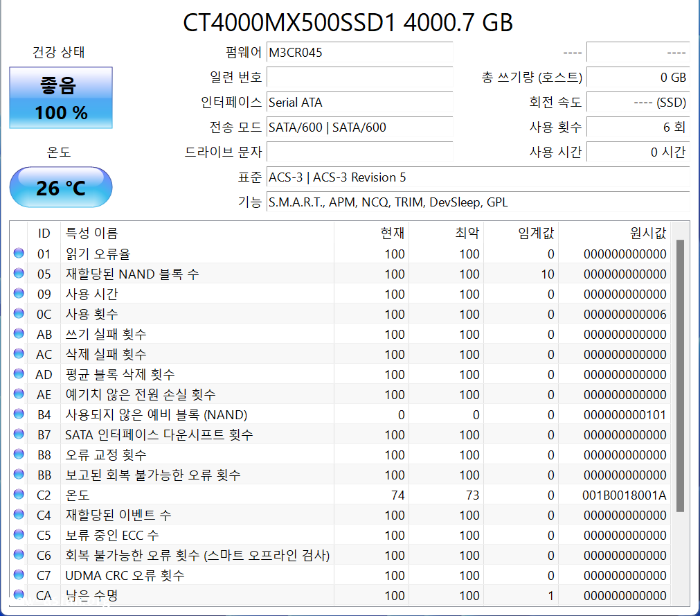700x616 pixels.
Task: Click raw value 000000000006 in 0C row
Action: click(625, 314)
